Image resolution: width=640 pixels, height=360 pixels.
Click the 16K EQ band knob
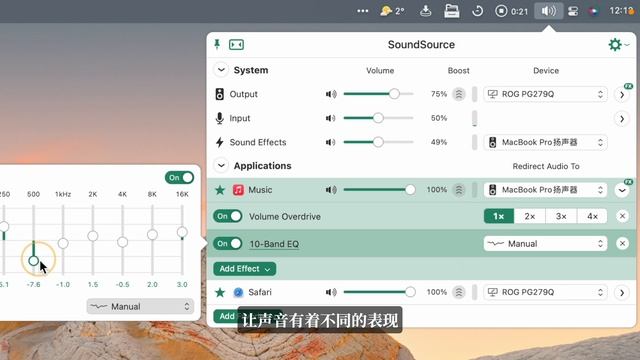182,232
